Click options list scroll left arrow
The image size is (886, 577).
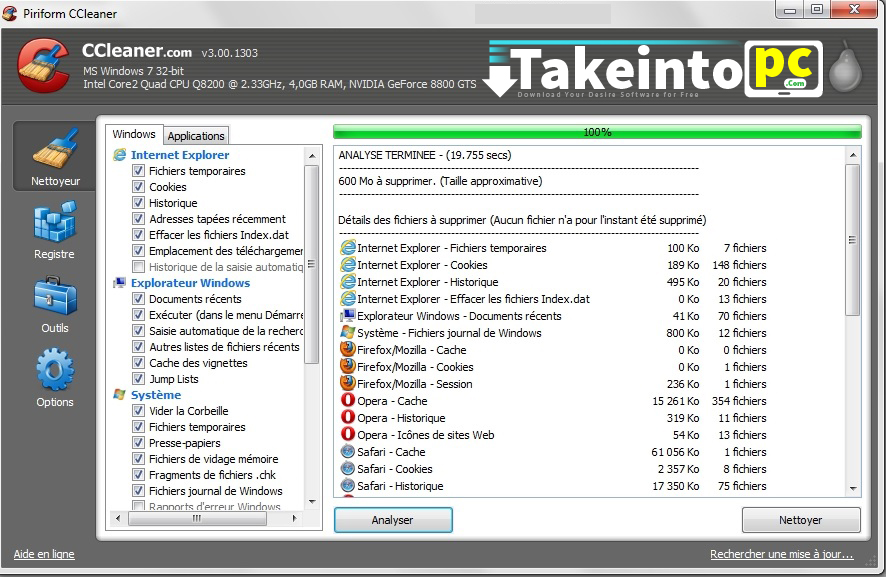click(x=118, y=518)
